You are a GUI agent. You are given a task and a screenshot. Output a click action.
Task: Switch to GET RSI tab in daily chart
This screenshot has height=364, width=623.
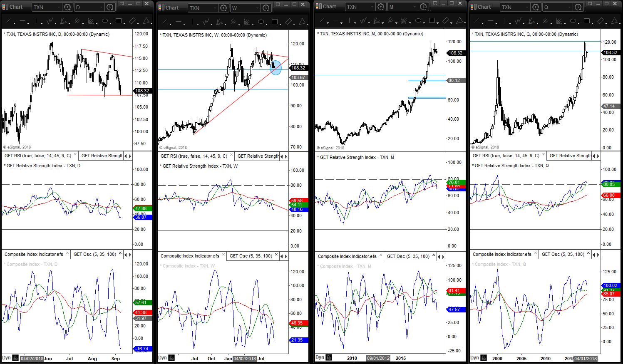coord(38,156)
